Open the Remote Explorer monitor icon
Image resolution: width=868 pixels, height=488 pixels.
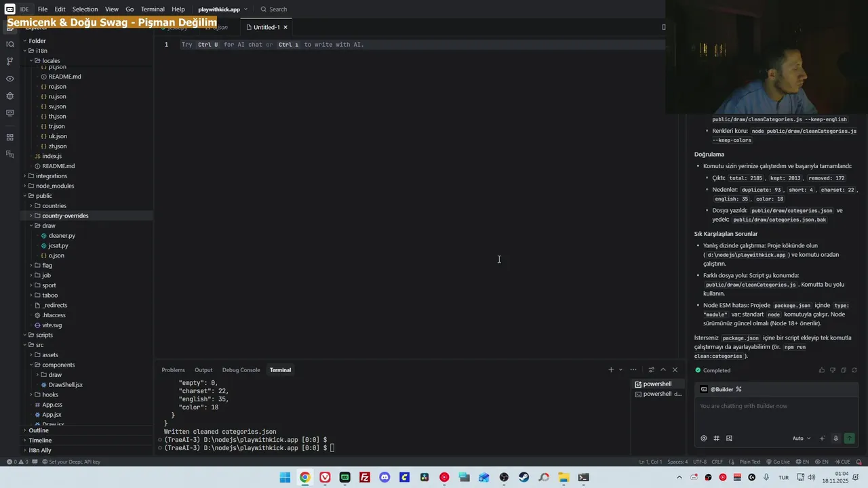pos(9,113)
